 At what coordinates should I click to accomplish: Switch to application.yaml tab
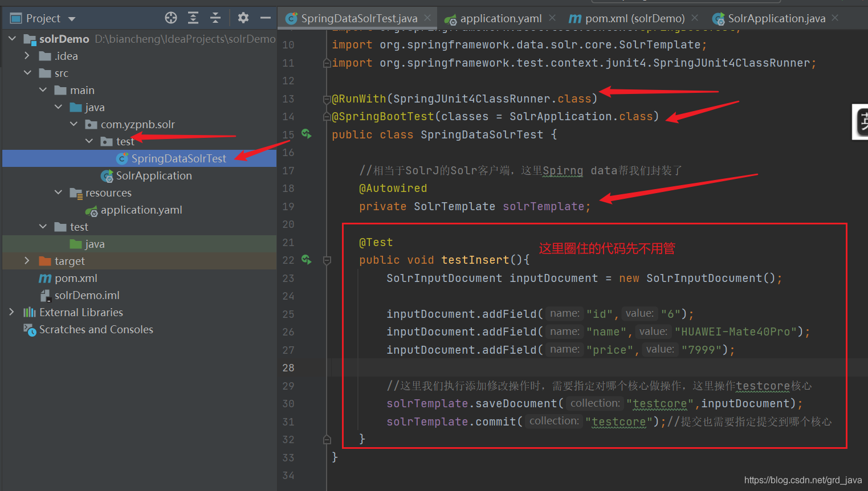[x=501, y=18]
